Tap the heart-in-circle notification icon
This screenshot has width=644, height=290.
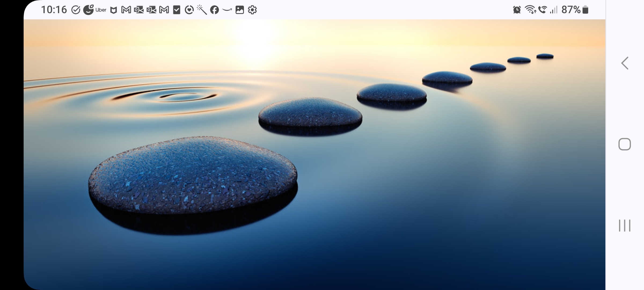[x=189, y=10]
